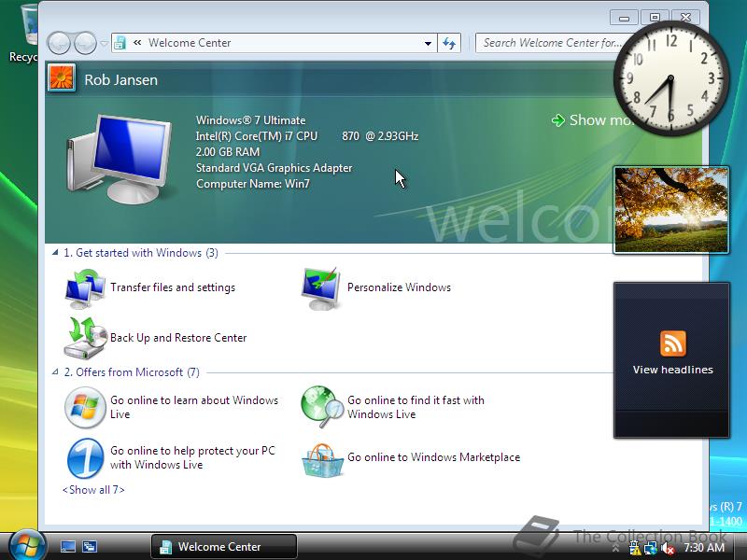Click the OneCare protect your PC icon
The width and height of the screenshot is (747, 560).
[x=85, y=458]
